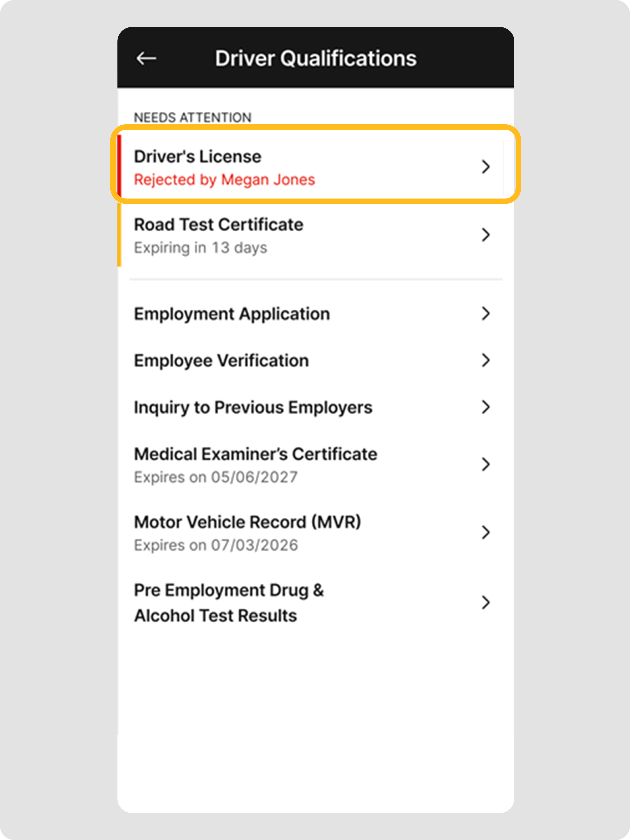This screenshot has height=840, width=630.
Task: Tap 'Rejected by Megan Jones' status text
Action: 224,180
